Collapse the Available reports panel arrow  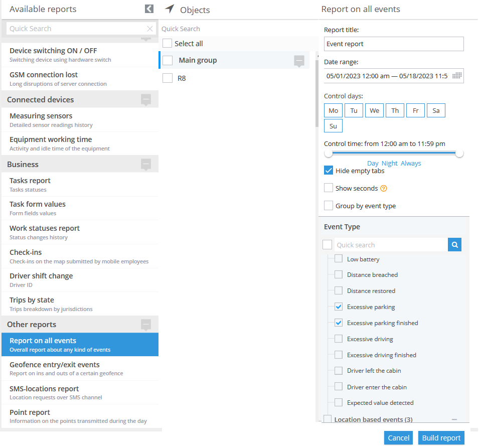pos(149,9)
